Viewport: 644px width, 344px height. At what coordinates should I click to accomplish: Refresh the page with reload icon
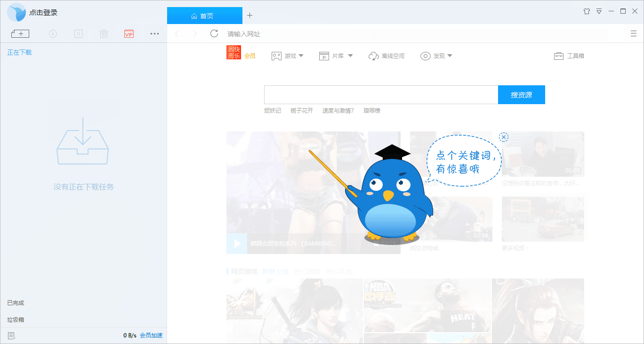tap(214, 33)
